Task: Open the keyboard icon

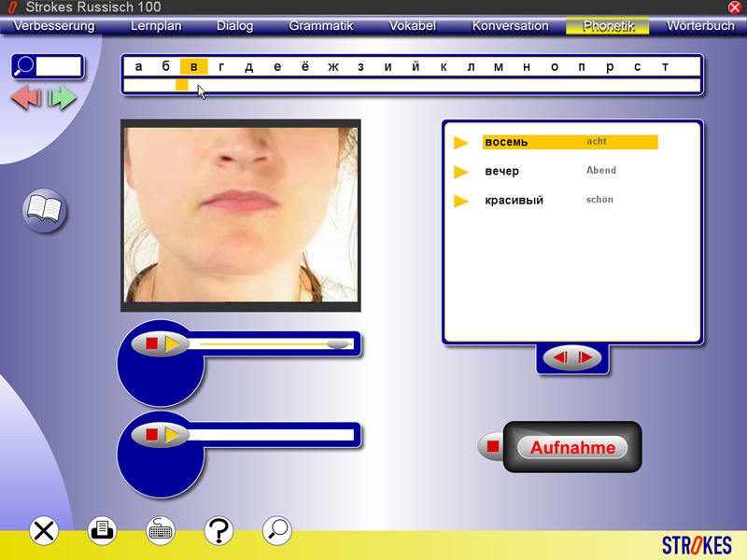Action: pos(161,530)
